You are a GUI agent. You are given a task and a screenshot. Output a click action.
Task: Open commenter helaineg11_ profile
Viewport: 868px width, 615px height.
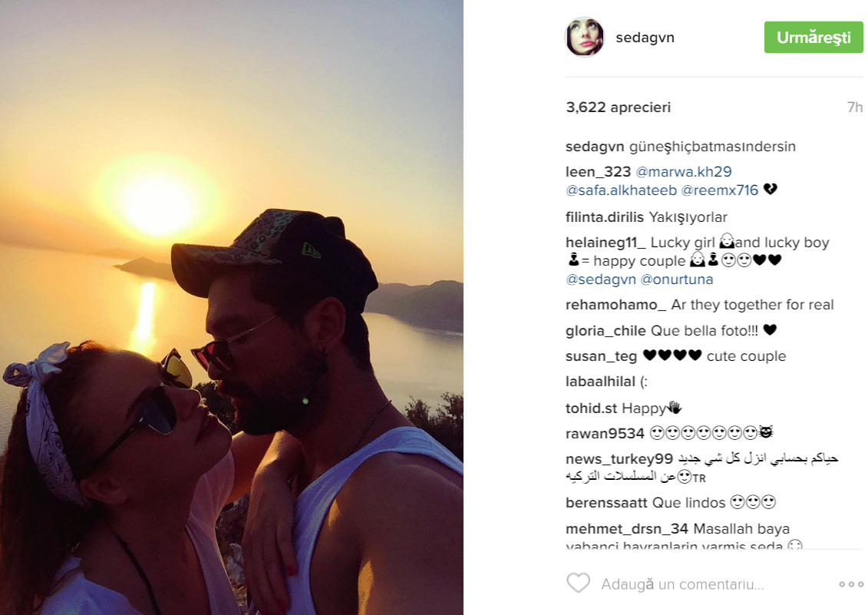pyautogui.click(x=606, y=243)
